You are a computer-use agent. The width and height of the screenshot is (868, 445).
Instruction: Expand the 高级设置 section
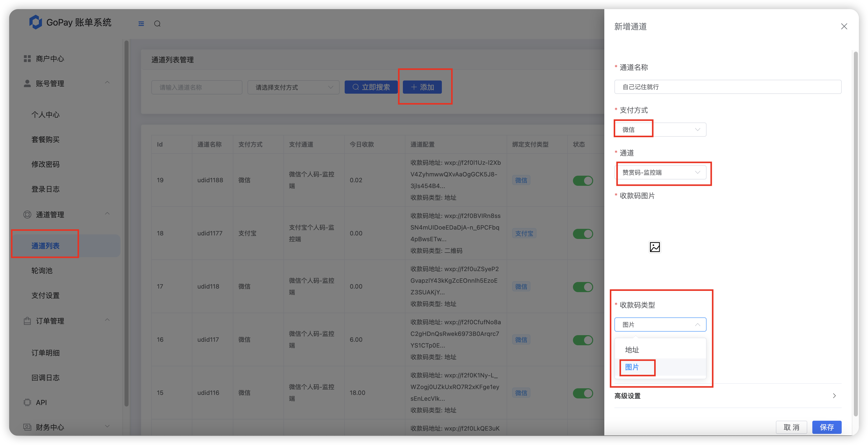(728, 396)
